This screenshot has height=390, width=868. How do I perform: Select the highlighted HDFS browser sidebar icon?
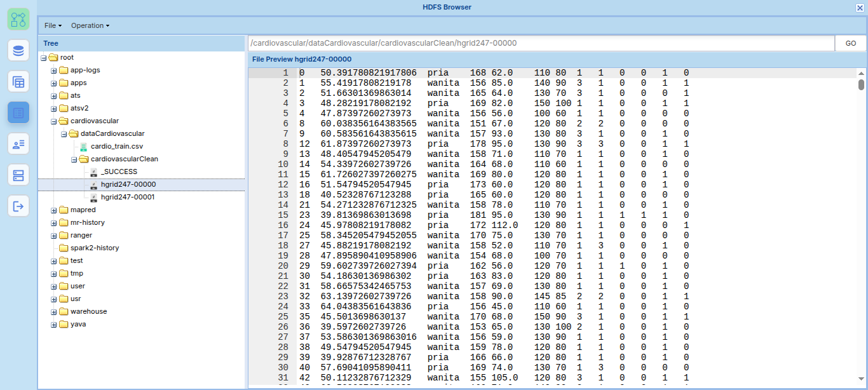[x=18, y=112]
